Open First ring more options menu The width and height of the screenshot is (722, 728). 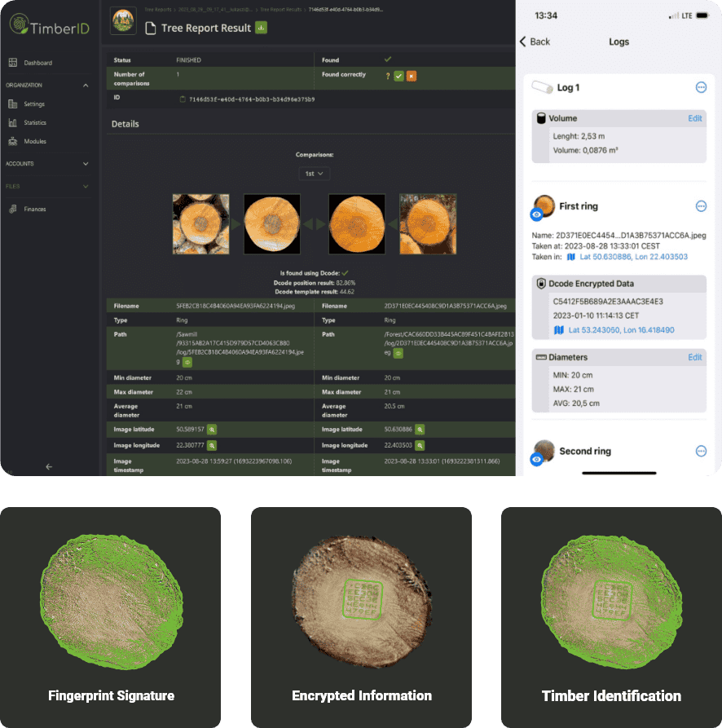click(x=701, y=206)
